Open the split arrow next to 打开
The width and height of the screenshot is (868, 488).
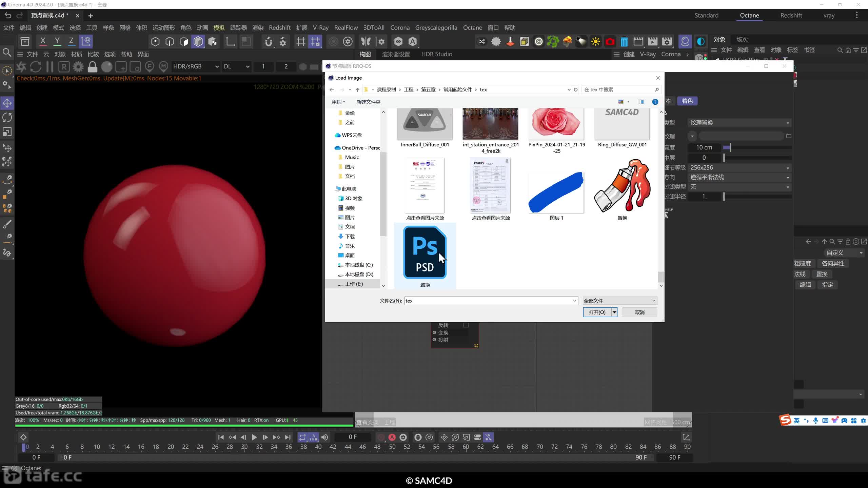click(614, 312)
